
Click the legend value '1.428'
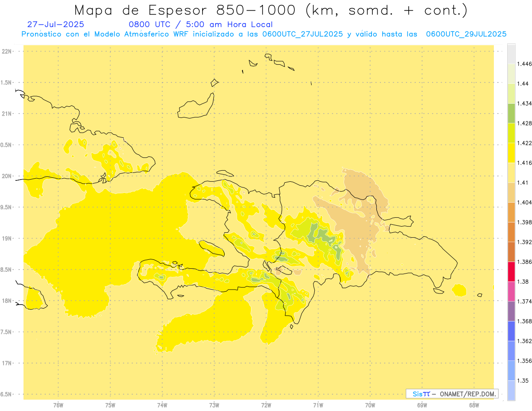[524, 123]
